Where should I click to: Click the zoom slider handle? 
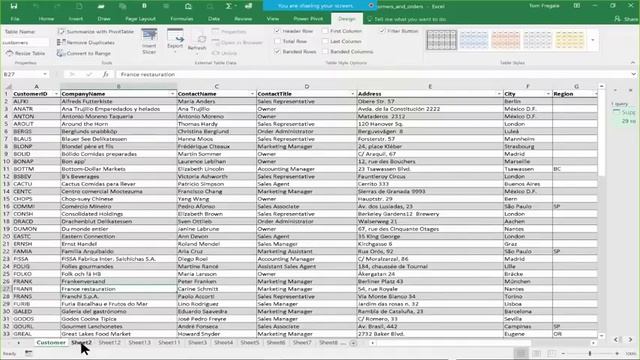[x=589, y=353]
